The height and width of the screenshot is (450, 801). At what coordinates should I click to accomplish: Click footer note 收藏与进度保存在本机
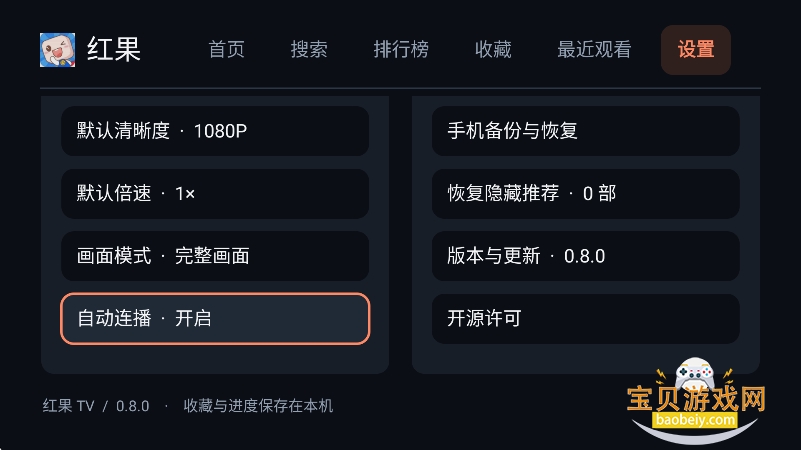258,406
